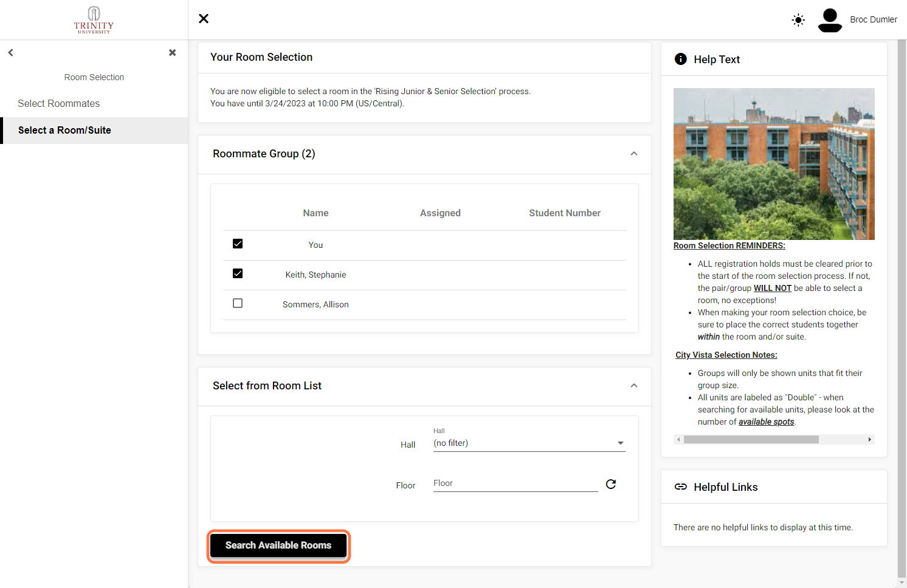Click the Trinity University logo
The height and width of the screenshot is (588, 907).
coord(94,20)
